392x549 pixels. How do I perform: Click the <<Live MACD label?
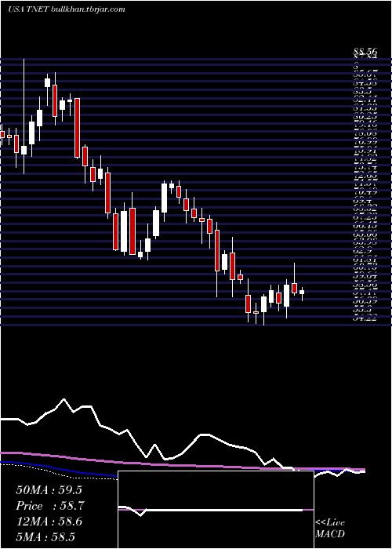point(330,529)
